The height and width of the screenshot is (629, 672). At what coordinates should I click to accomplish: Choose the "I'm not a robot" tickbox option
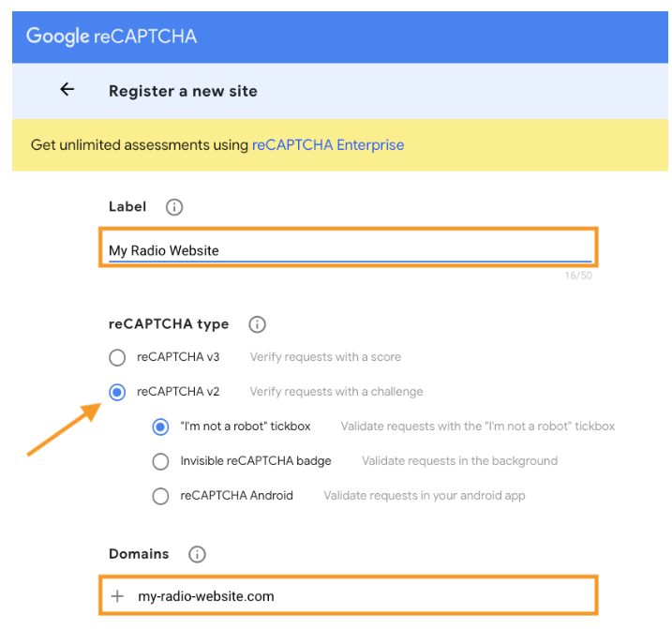coord(160,427)
